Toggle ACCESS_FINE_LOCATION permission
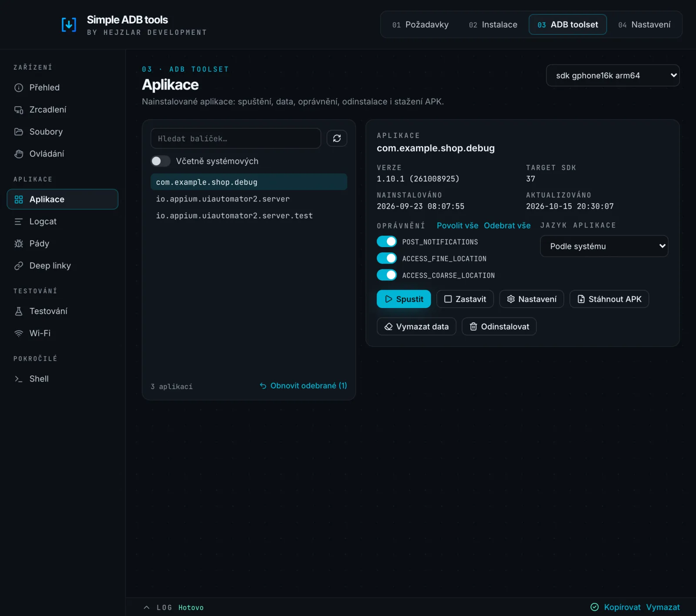The width and height of the screenshot is (696, 616). (x=387, y=258)
